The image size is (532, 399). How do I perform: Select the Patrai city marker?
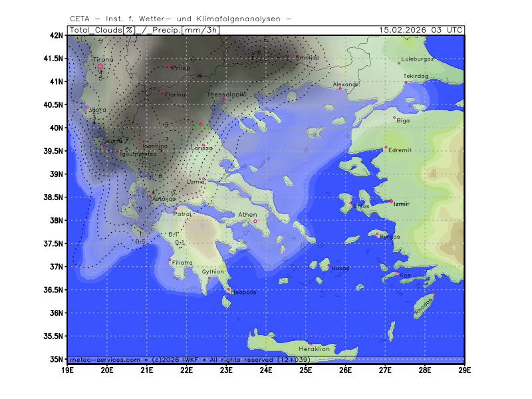(176, 208)
